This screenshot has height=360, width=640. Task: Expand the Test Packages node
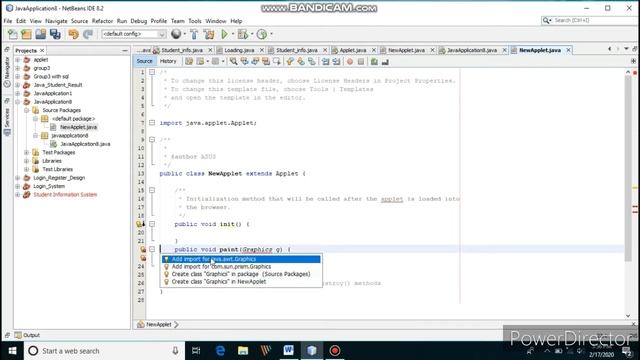27,152
